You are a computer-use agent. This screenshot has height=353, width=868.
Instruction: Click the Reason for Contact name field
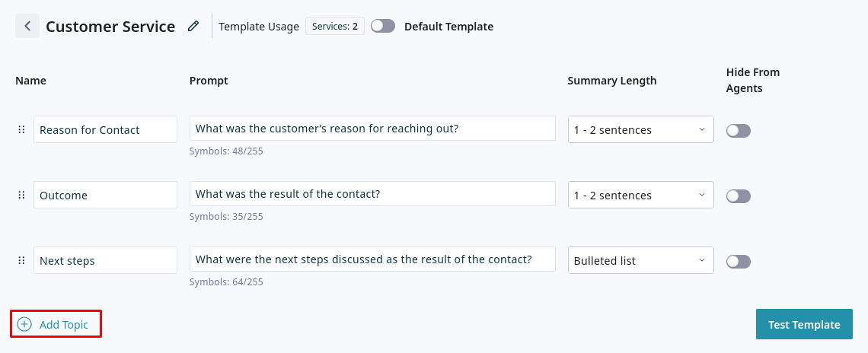[x=105, y=130]
